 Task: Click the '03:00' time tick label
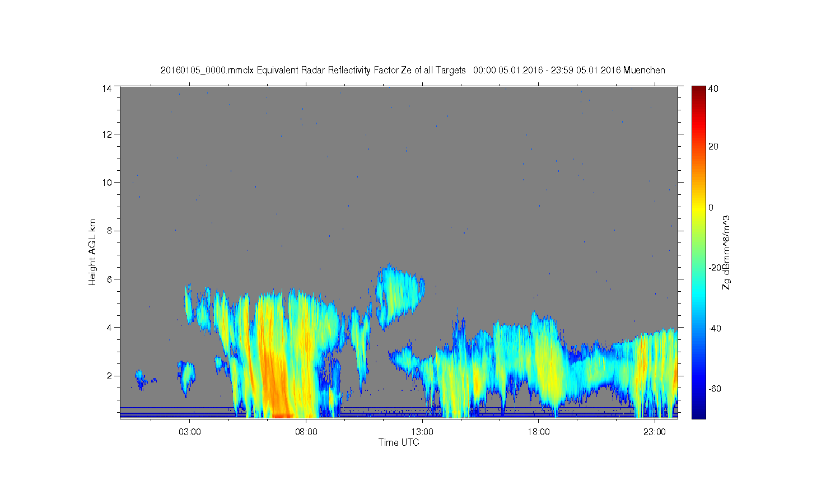tap(190, 432)
